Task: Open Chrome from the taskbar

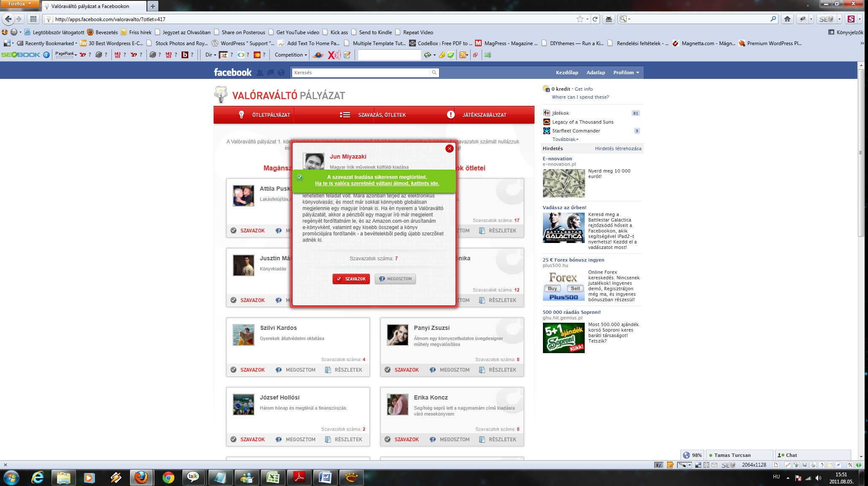Action: [168, 478]
